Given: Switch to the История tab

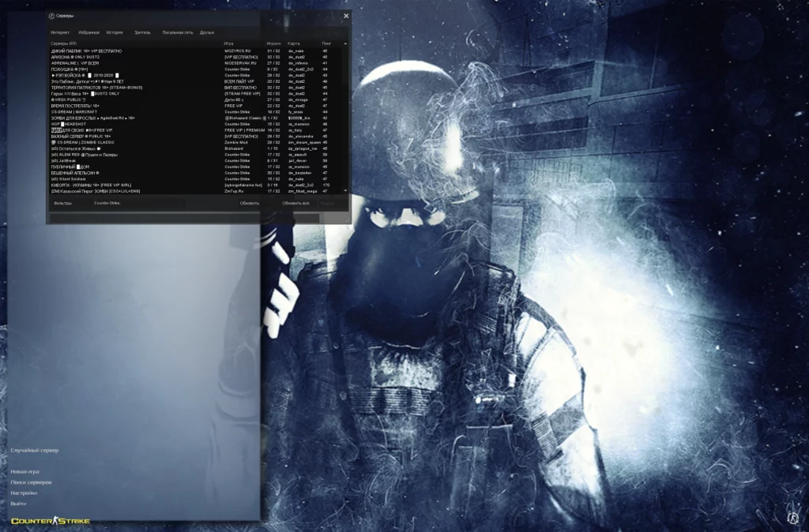Looking at the screenshot, I should (x=115, y=32).
